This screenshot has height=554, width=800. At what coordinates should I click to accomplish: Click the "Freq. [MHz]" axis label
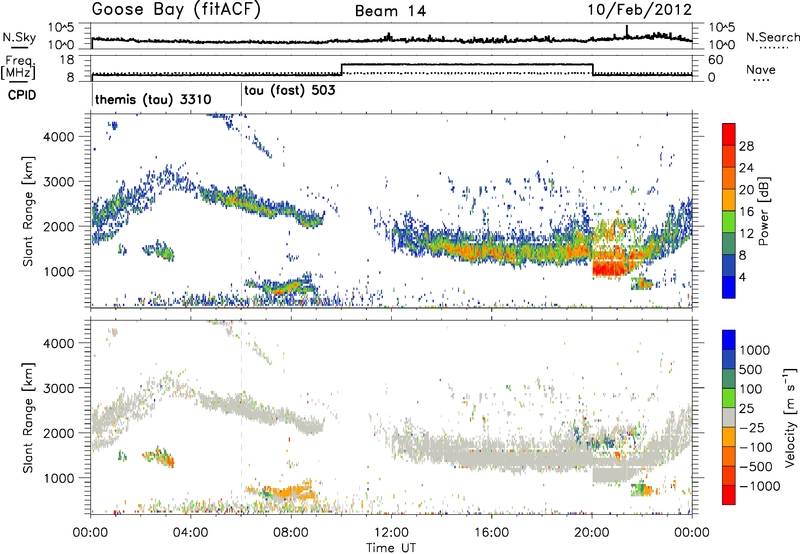point(18,67)
